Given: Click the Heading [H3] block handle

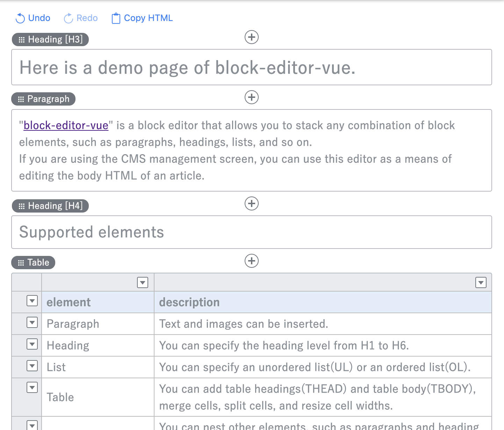Looking at the screenshot, I should coord(50,40).
